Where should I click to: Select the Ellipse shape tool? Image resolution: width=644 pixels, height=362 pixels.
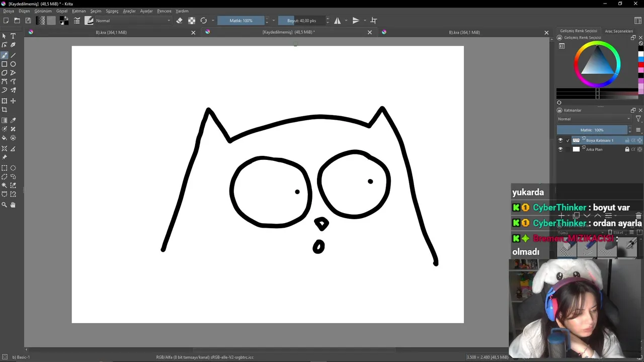point(13,64)
